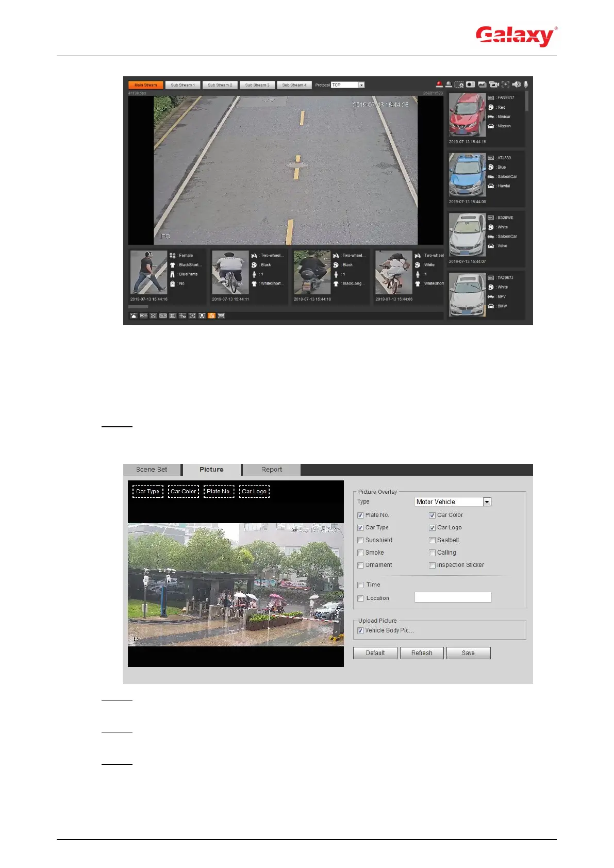The image size is (614, 868).
Task: Enable the Location checkbox
Action: pyautogui.click(x=360, y=598)
